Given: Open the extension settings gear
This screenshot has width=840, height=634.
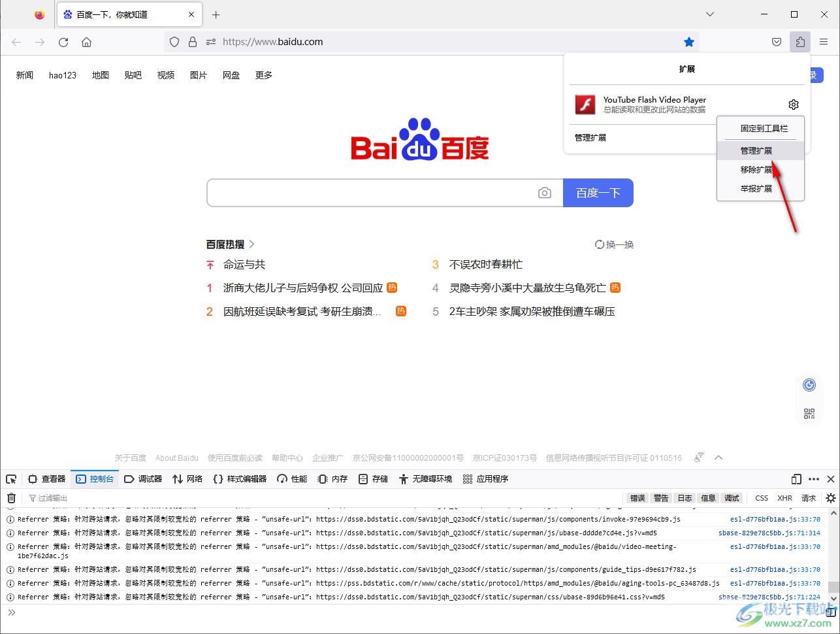Looking at the screenshot, I should [794, 105].
